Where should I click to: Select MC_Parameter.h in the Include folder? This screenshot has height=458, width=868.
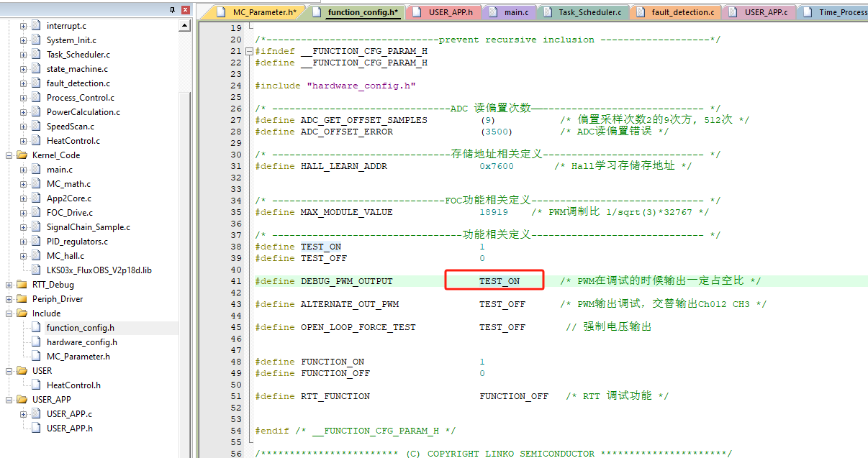pos(78,357)
